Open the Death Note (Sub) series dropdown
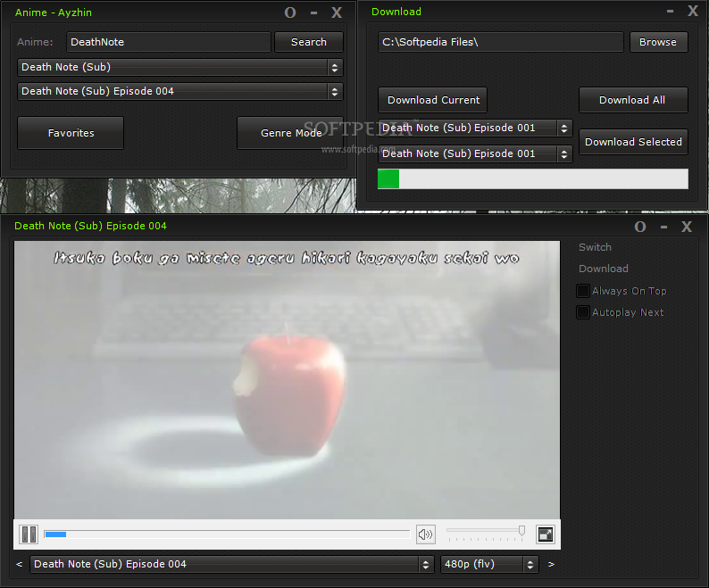Screen dimensions: 709x588 180,67
